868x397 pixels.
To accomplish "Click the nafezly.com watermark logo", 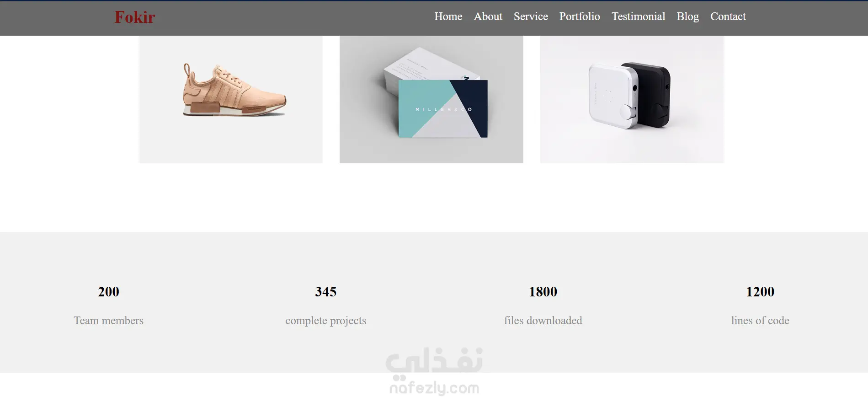I will (434, 371).
